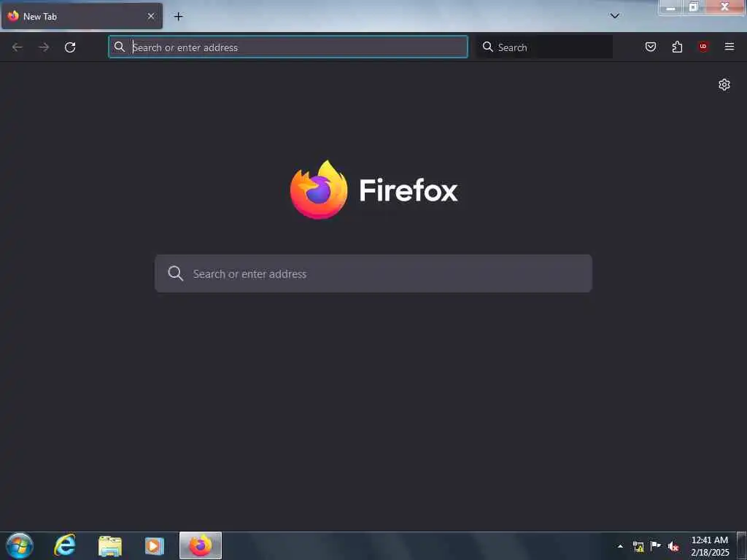Open the list all tabs dropdown
747x560 pixels.
point(615,16)
